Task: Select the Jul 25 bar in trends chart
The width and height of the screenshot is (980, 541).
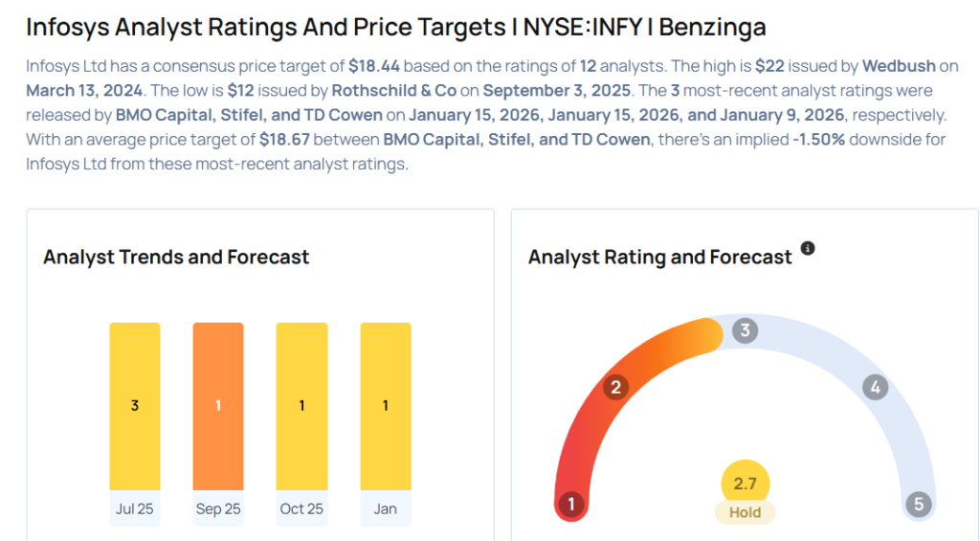Action: click(135, 406)
